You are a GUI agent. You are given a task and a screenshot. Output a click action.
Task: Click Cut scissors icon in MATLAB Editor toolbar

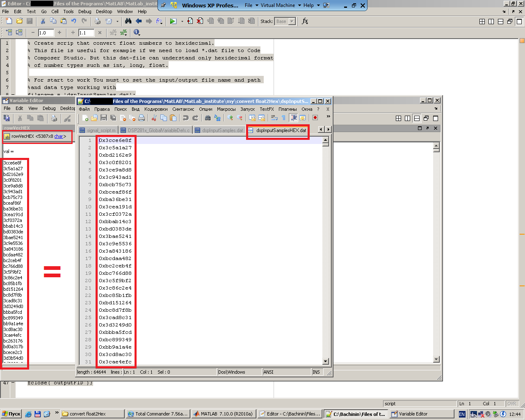pos(43,21)
